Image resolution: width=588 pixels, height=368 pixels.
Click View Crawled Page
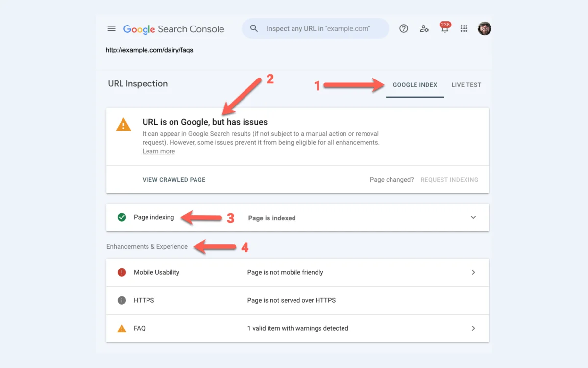[x=174, y=180]
